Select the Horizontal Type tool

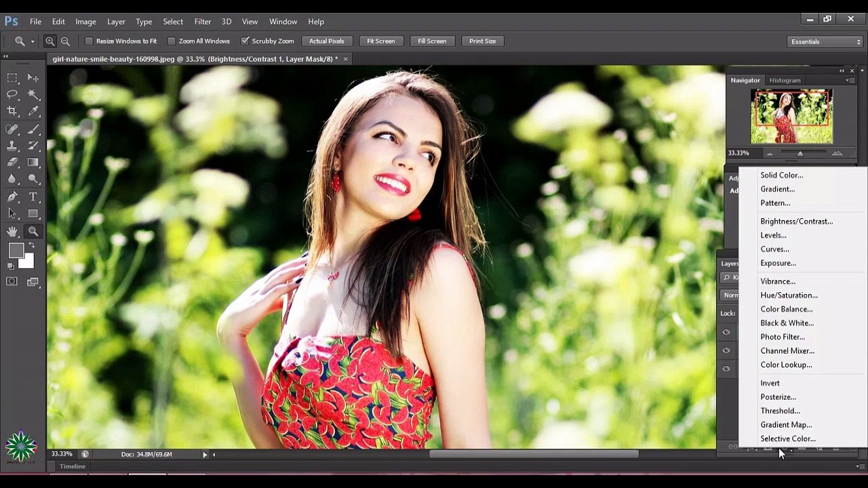(x=33, y=197)
